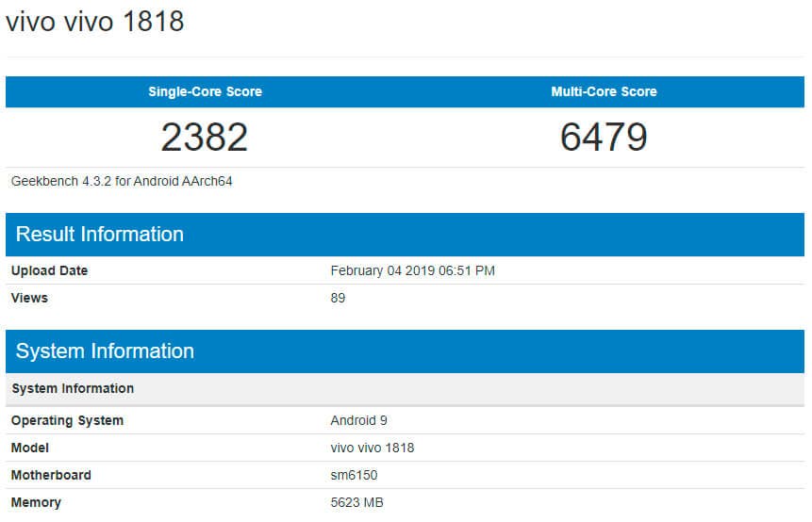This screenshot has height=522, width=812.
Task: Click the single-core score value 2382
Action: [x=205, y=138]
